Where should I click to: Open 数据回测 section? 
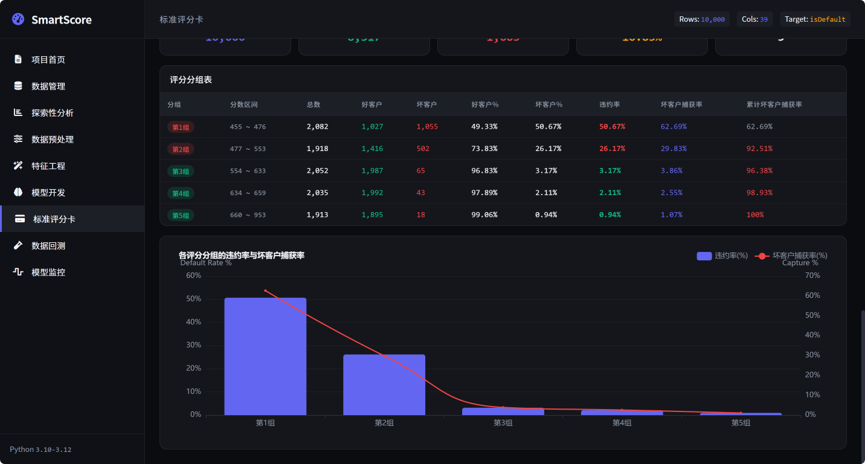72,246
